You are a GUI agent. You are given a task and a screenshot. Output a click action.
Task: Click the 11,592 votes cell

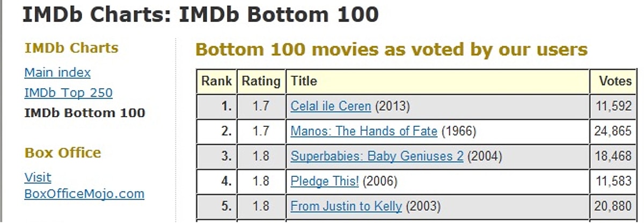613,106
